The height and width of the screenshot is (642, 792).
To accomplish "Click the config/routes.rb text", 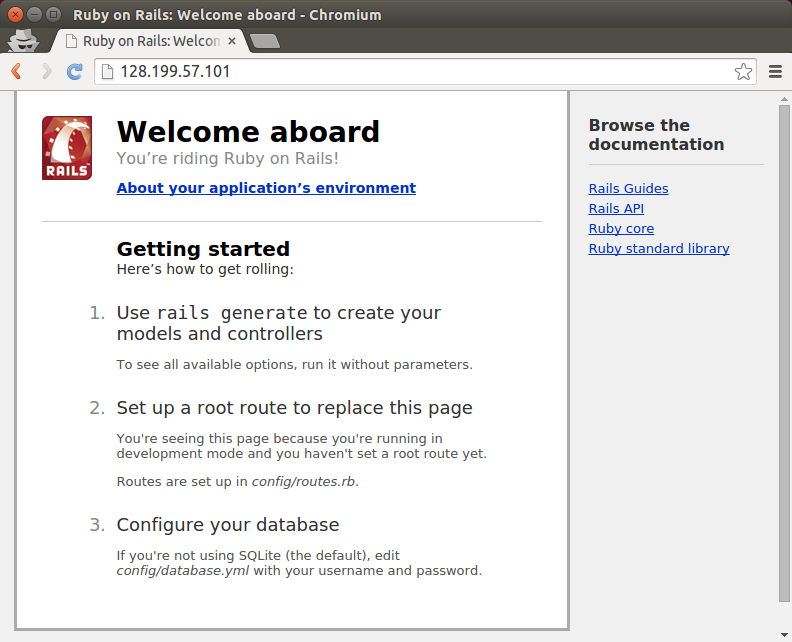I will click(x=305, y=481).
